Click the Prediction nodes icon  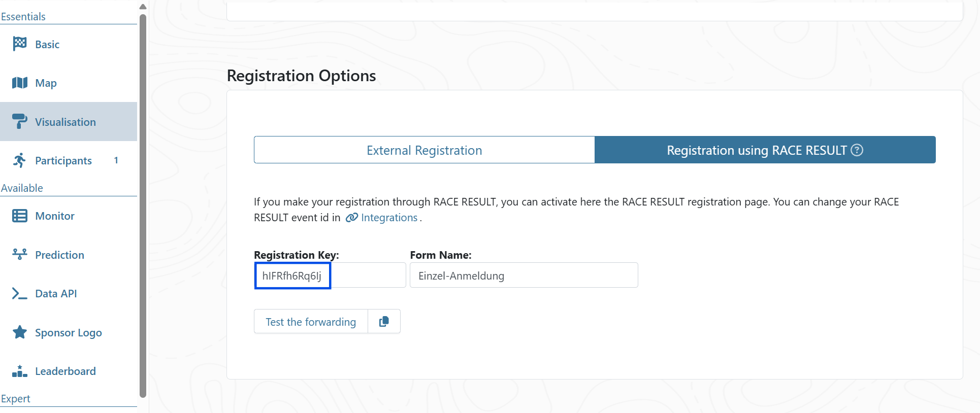coord(20,254)
